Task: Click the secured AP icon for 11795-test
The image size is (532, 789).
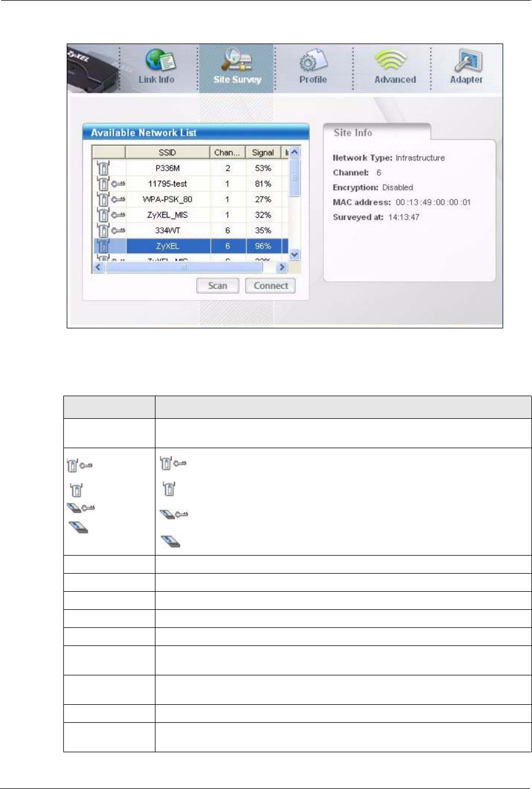Action: tap(111, 184)
